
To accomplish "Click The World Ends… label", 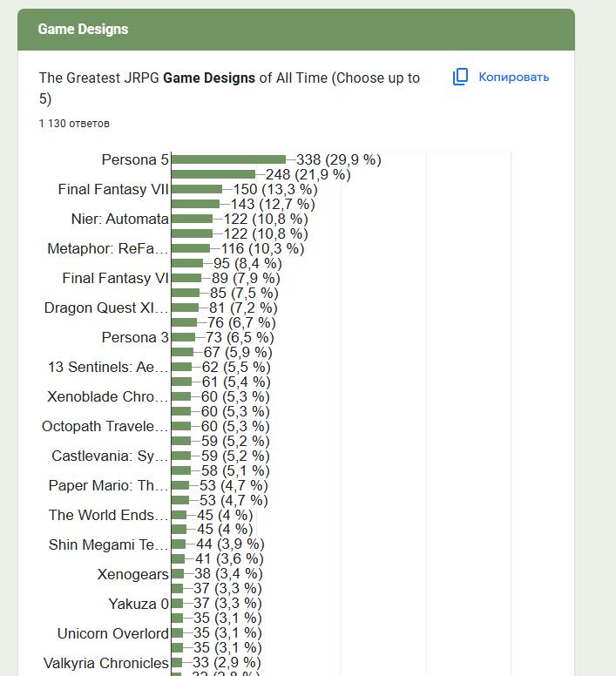I will [x=109, y=515].
